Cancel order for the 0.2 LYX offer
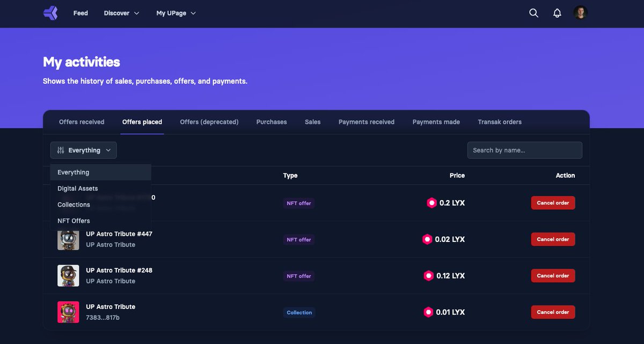Viewport: 644px width, 344px height. [x=553, y=203]
